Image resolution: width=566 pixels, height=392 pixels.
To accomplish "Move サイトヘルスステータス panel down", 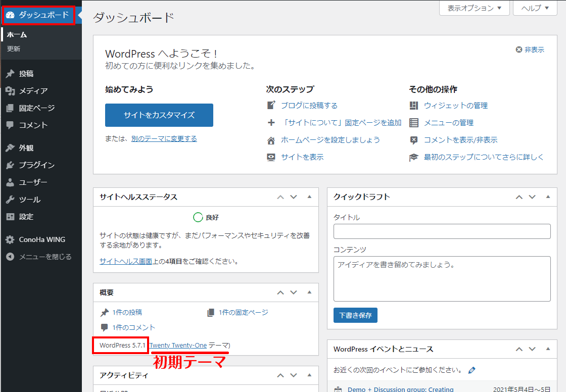I will pos(294,197).
